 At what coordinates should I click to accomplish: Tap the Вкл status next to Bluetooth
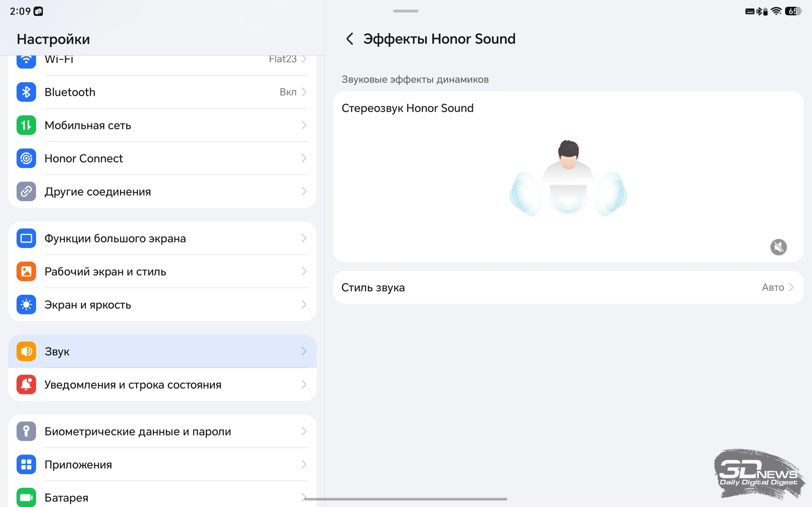[288, 92]
